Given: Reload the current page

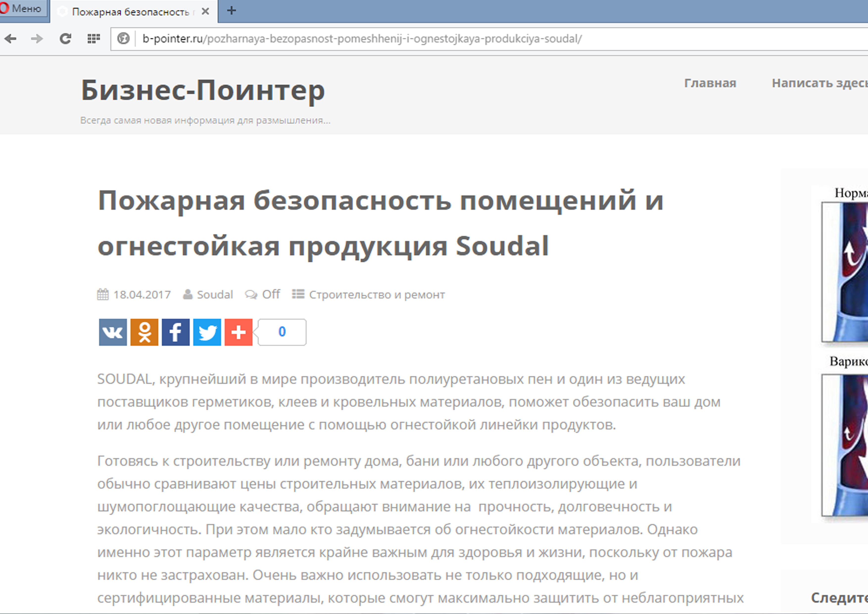Looking at the screenshot, I should [x=65, y=39].
